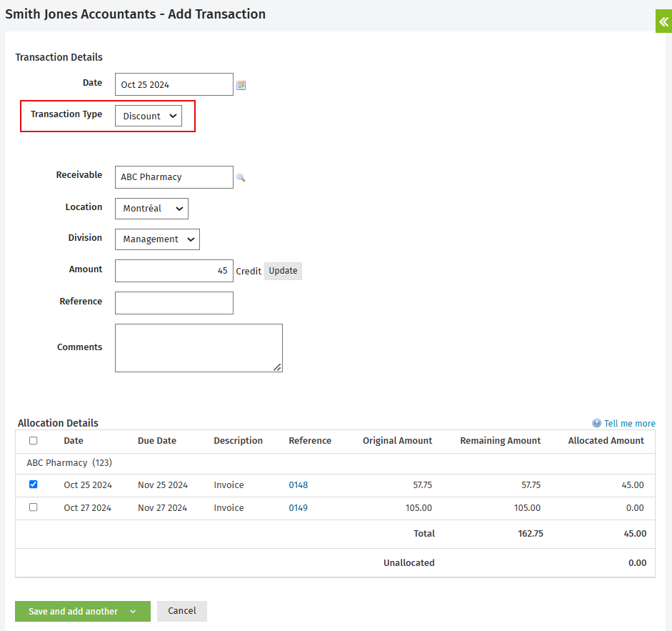Collapse the side panel with the green double-arrow
The height and width of the screenshot is (631, 672).
pyautogui.click(x=663, y=21)
